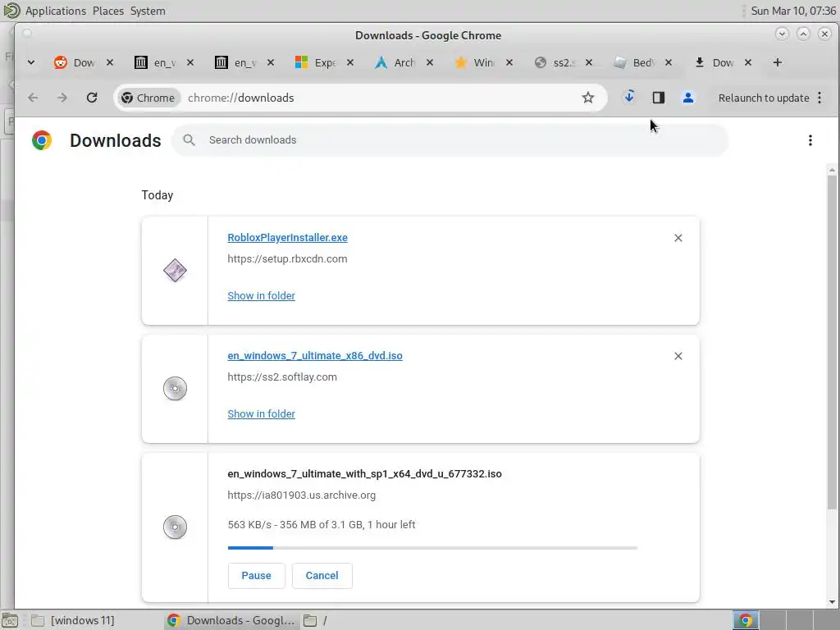Switch to [windows 11] taskbar window
840x630 pixels.
tap(73, 620)
